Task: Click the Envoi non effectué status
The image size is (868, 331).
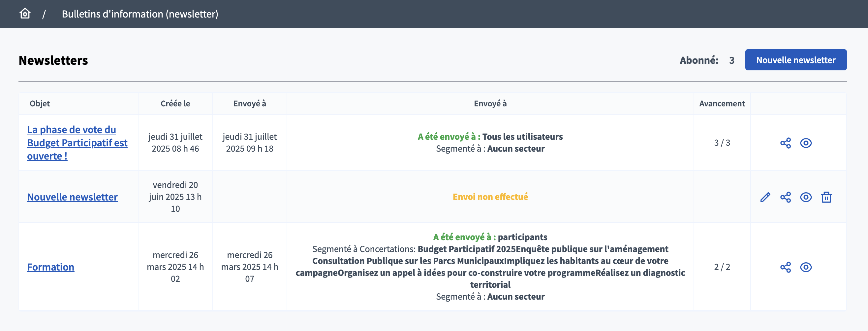Action: 490,197
